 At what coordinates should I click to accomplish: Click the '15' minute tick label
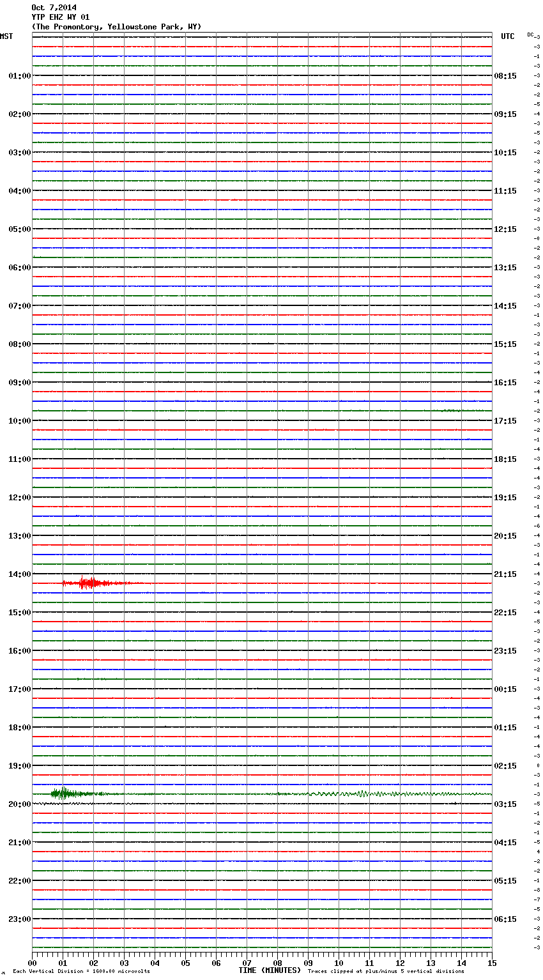(x=492, y=963)
